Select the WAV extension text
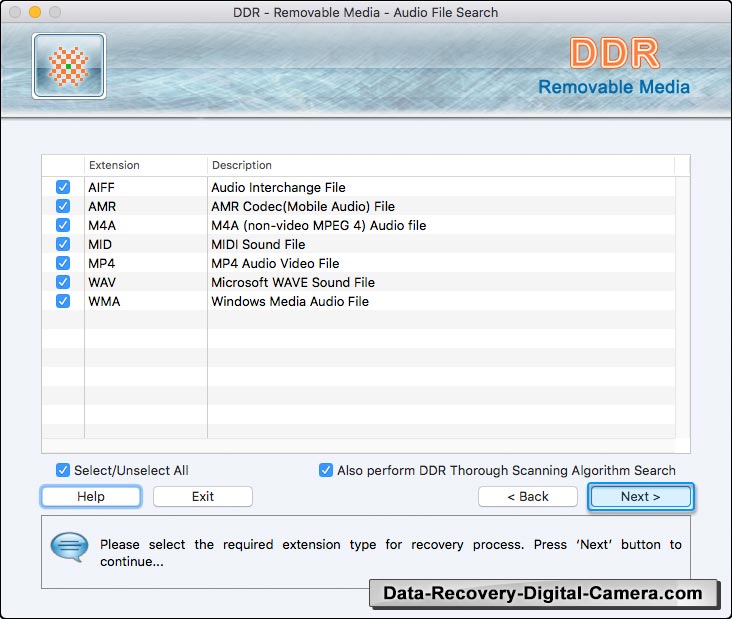Viewport: 732px width, 619px height. click(x=102, y=282)
